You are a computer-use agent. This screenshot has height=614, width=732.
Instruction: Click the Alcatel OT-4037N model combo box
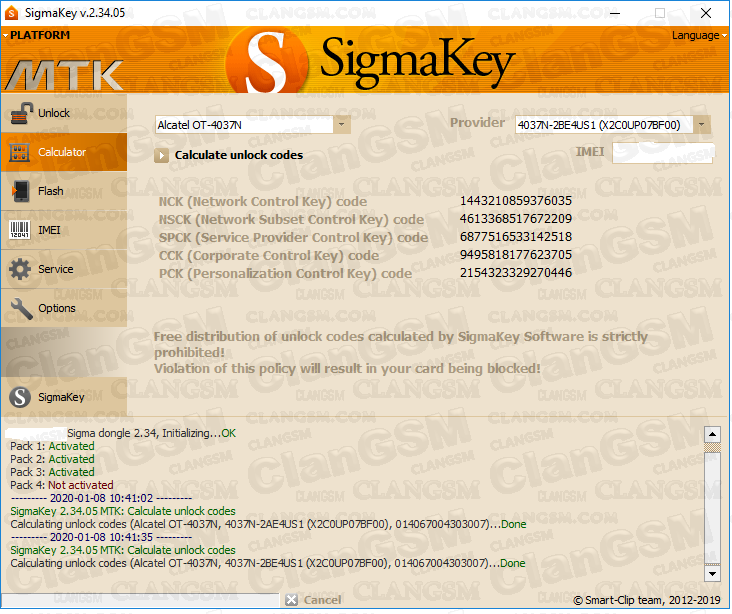tap(252, 125)
